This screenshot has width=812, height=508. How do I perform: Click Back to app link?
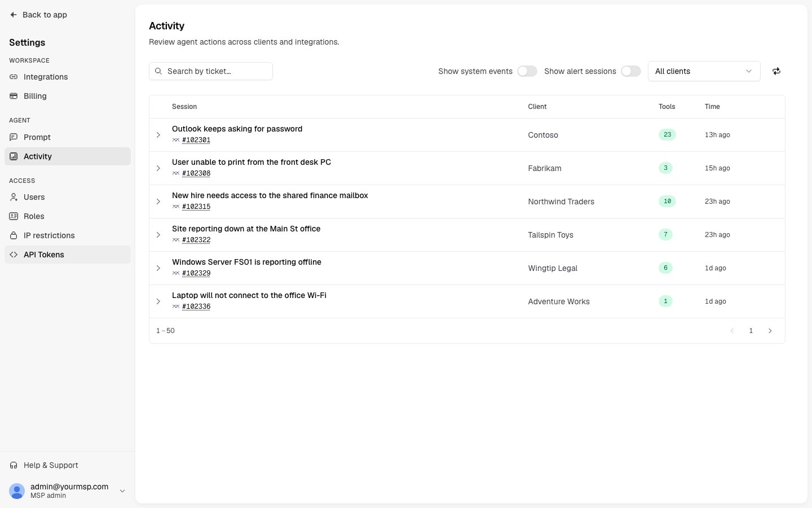(38, 15)
